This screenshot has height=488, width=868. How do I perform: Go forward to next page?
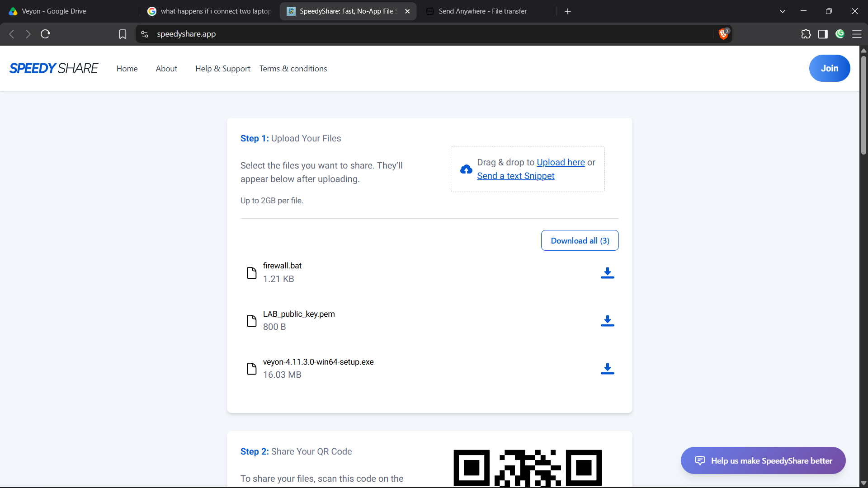(28, 34)
